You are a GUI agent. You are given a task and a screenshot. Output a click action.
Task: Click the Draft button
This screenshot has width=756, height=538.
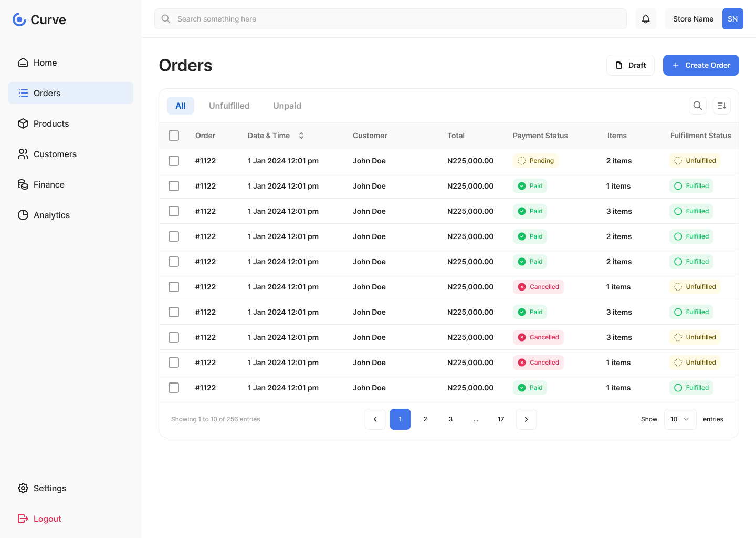click(631, 65)
